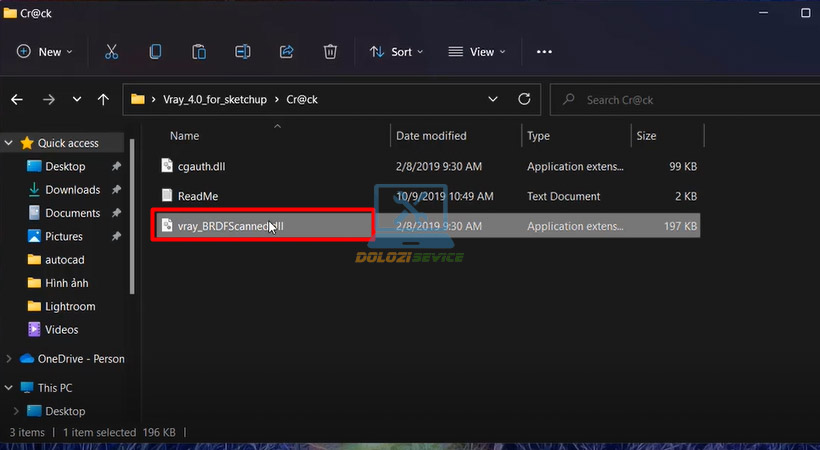Open the See more ellipsis menu

(544, 52)
